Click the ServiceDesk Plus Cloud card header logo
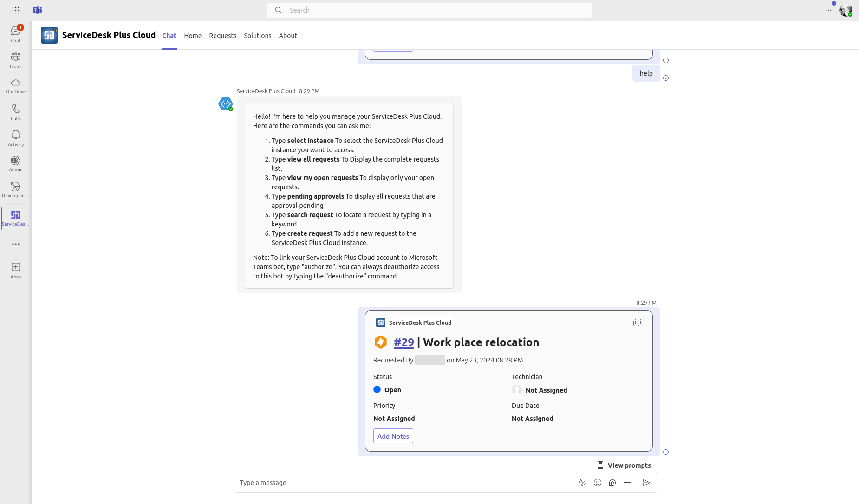This screenshot has width=859, height=504. click(x=381, y=323)
